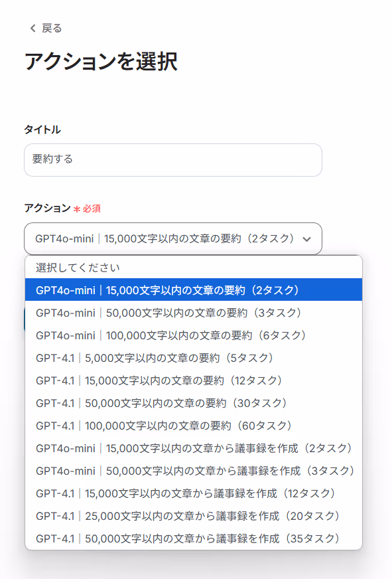Choose GPT-4.1 5,000文字以内の文章の要約（5タスク）

pos(194,358)
